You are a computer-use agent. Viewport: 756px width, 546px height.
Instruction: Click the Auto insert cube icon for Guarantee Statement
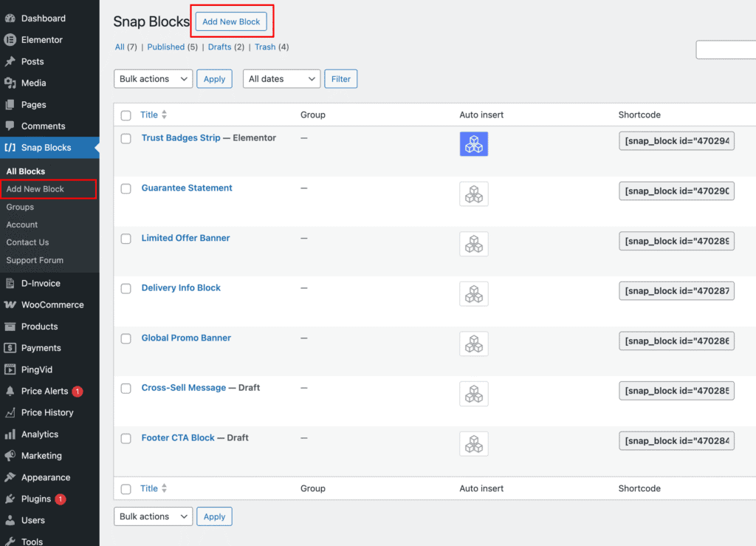(x=473, y=194)
